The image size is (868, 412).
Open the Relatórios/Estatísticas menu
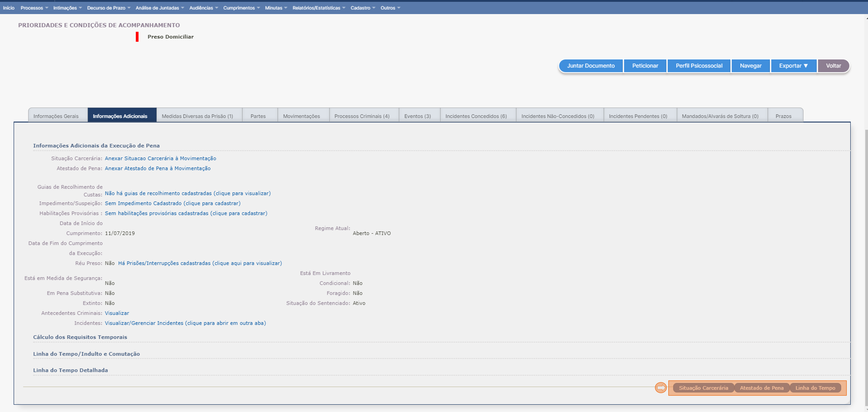[x=318, y=8]
